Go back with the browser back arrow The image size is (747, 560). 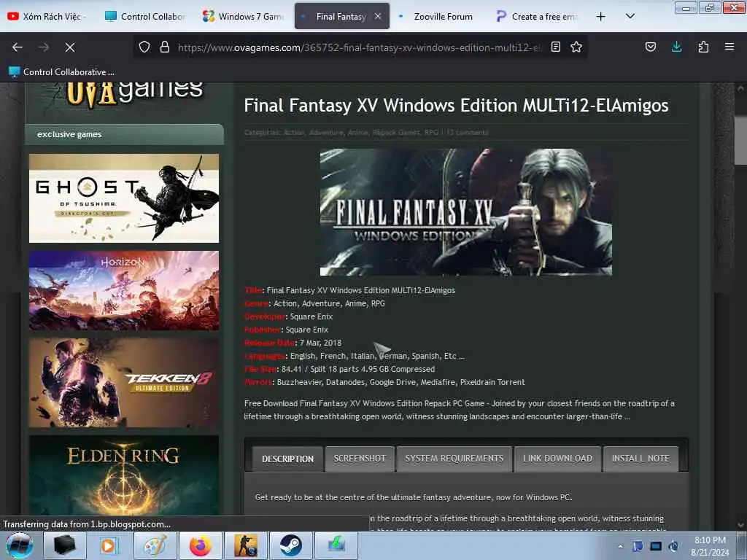click(18, 47)
